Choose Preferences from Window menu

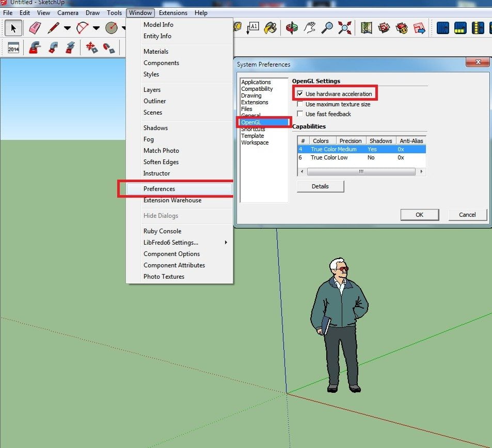[x=179, y=188]
